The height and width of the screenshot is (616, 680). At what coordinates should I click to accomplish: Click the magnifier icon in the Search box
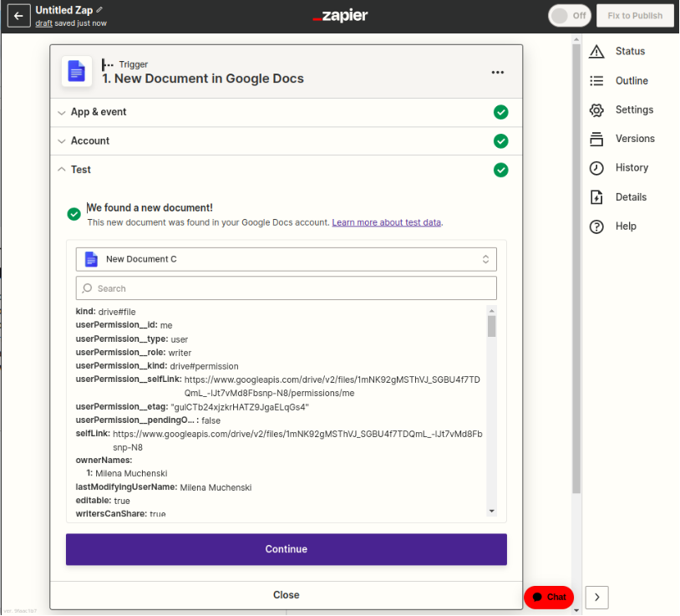(87, 288)
